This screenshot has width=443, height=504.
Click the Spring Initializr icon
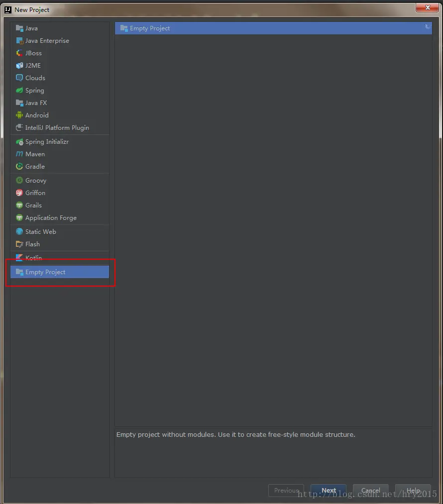[x=19, y=142]
